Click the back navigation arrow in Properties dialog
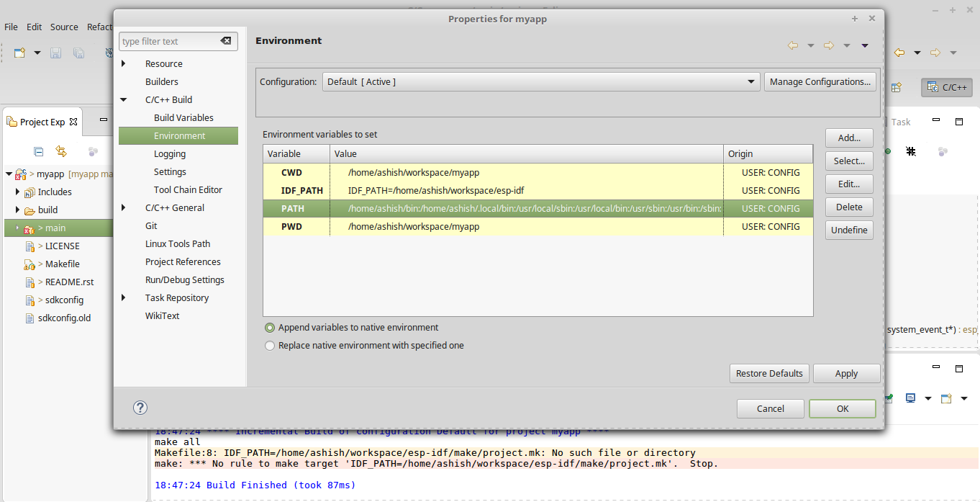 pyautogui.click(x=793, y=45)
